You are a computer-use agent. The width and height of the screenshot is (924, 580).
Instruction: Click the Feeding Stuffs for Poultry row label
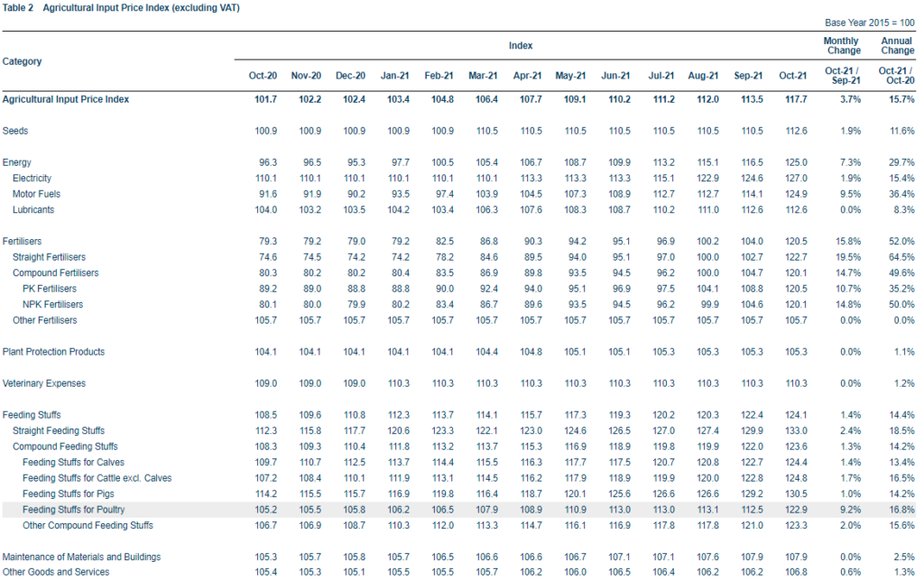pos(75,510)
